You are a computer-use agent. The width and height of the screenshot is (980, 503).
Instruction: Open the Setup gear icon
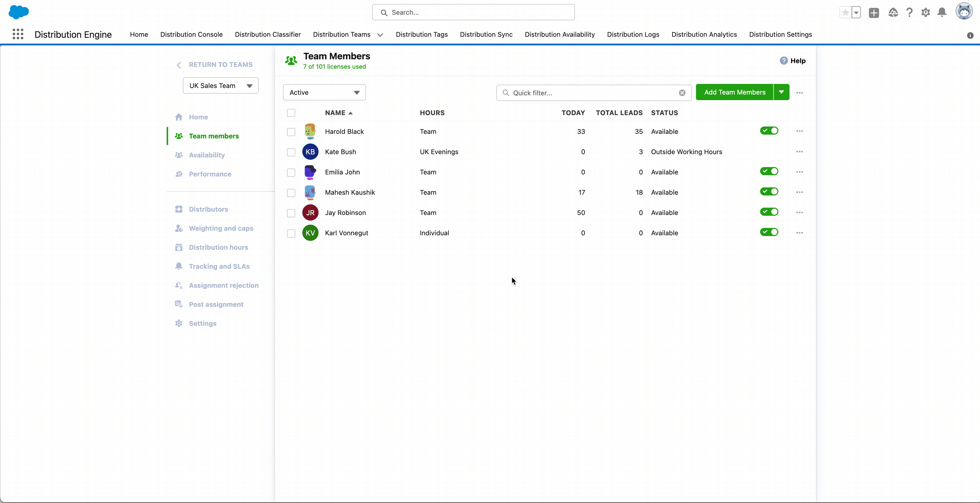coord(926,12)
